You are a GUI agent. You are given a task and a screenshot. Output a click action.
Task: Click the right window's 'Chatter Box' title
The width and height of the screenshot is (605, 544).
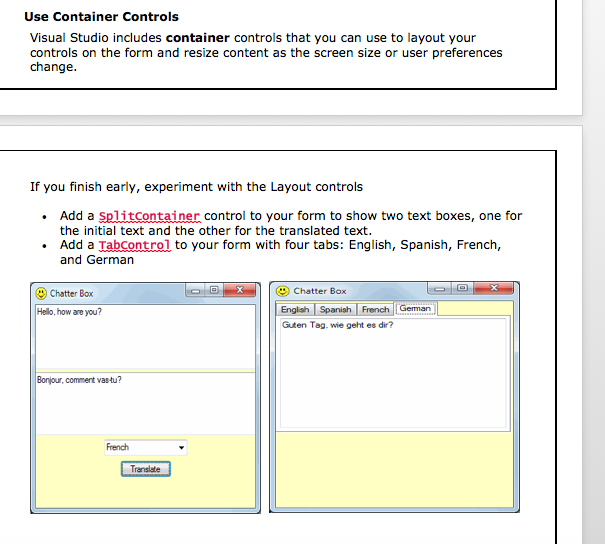pos(320,291)
